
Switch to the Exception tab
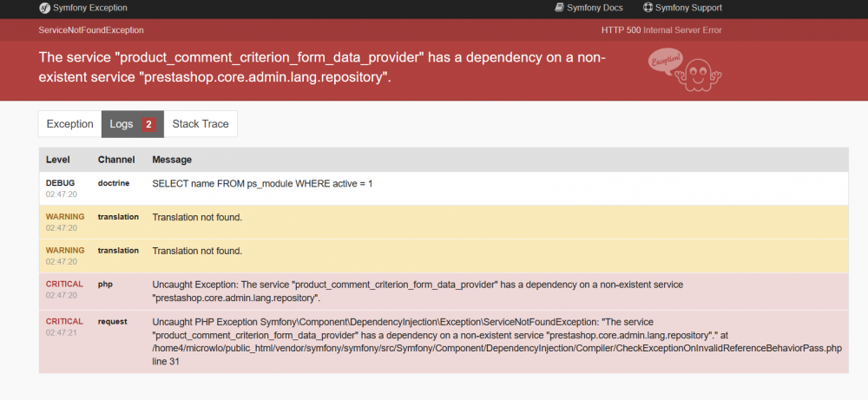pos(69,124)
